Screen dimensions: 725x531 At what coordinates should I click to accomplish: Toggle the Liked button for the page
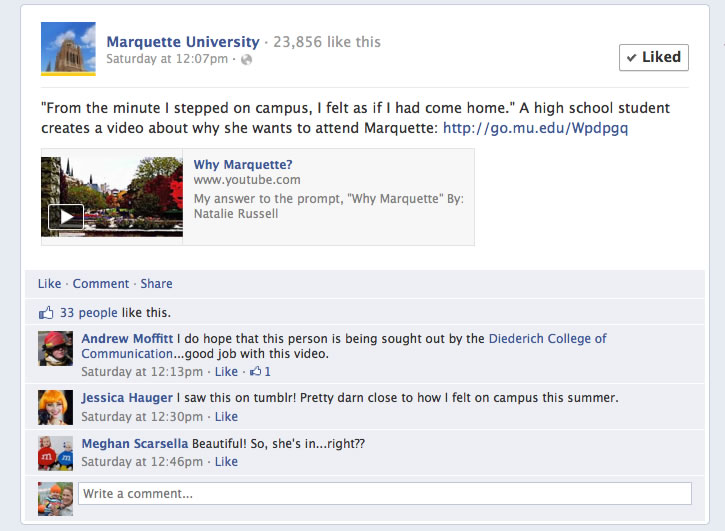click(654, 57)
